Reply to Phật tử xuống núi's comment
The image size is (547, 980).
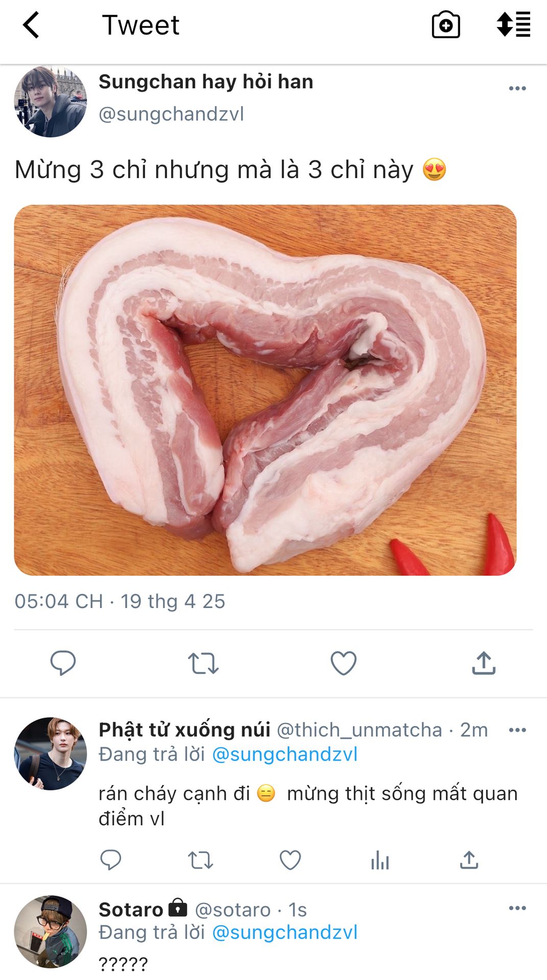click(x=110, y=860)
